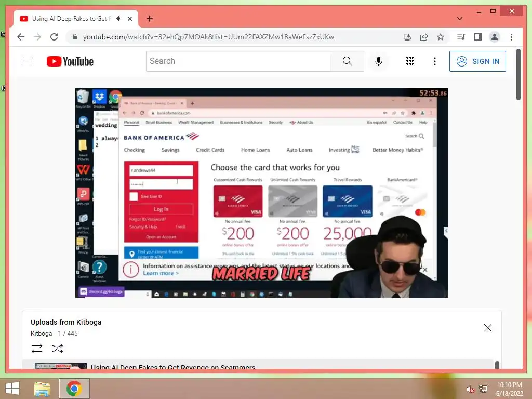Open Chrome profile avatar

[495, 37]
